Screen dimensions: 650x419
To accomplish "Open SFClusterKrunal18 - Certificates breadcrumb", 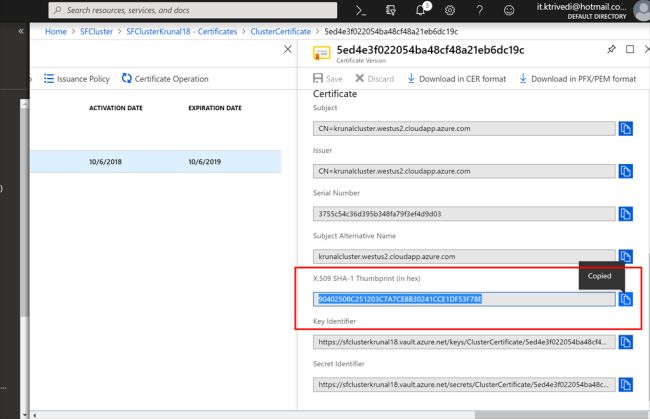I will [182, 31].
